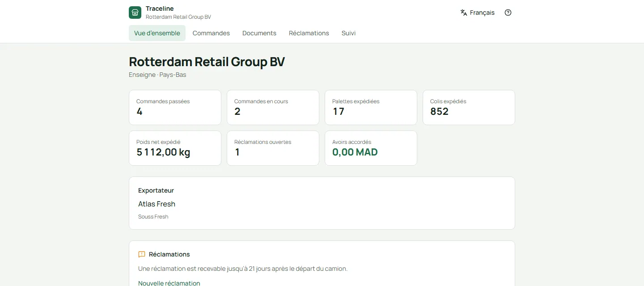Click the Nouvelle réclamation link

coord(169,283)
